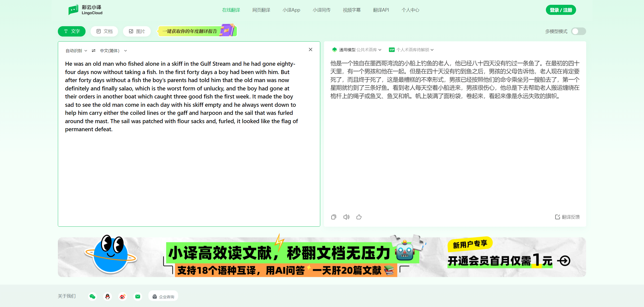Like the translation with thumbs-up icon
Image resolution: width=644 pixels, height=307 pixels.
(359, 217)
